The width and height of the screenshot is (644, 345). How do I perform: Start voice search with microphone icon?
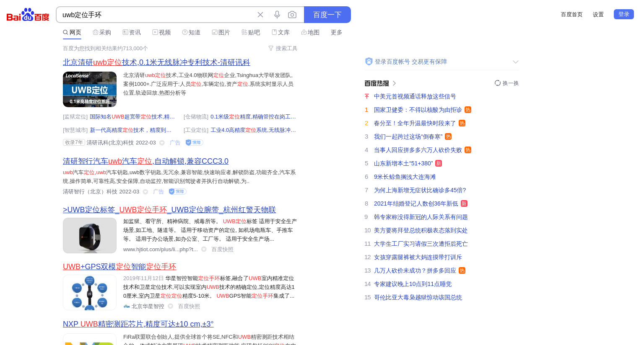tap(277, 15)
